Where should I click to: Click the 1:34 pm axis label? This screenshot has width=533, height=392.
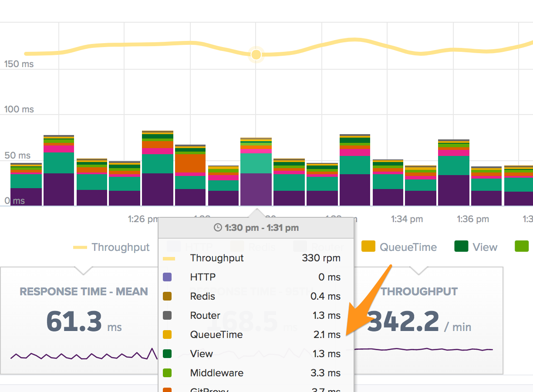click(407, 219)
